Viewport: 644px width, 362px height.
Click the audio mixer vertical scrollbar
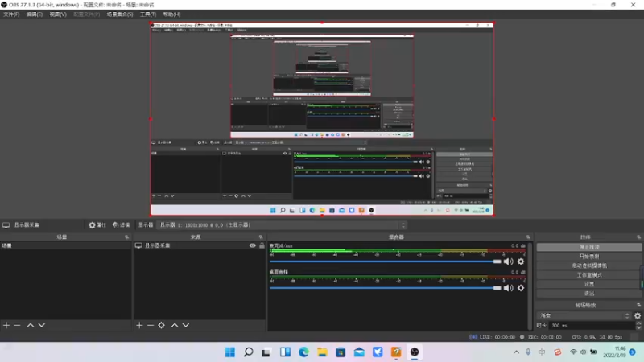[x=530, y=286]
